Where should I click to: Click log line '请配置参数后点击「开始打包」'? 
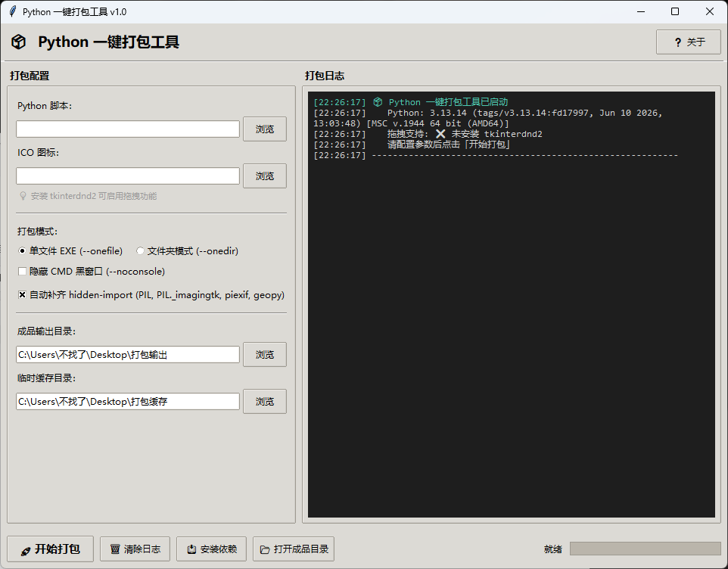coord(449,145)
